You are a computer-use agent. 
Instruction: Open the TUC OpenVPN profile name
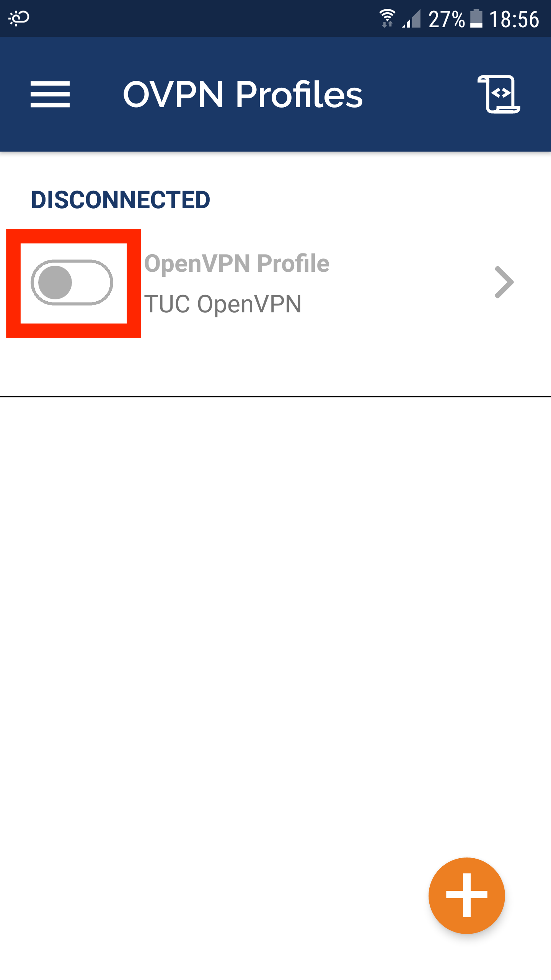[x=223, y=304]
